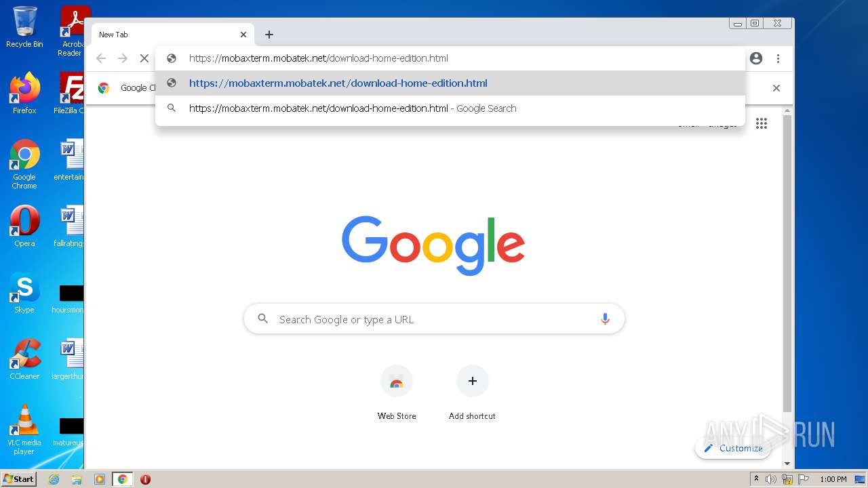Open the Start menu
Viewport: 868px width, 488px height.
click(19, 479)
